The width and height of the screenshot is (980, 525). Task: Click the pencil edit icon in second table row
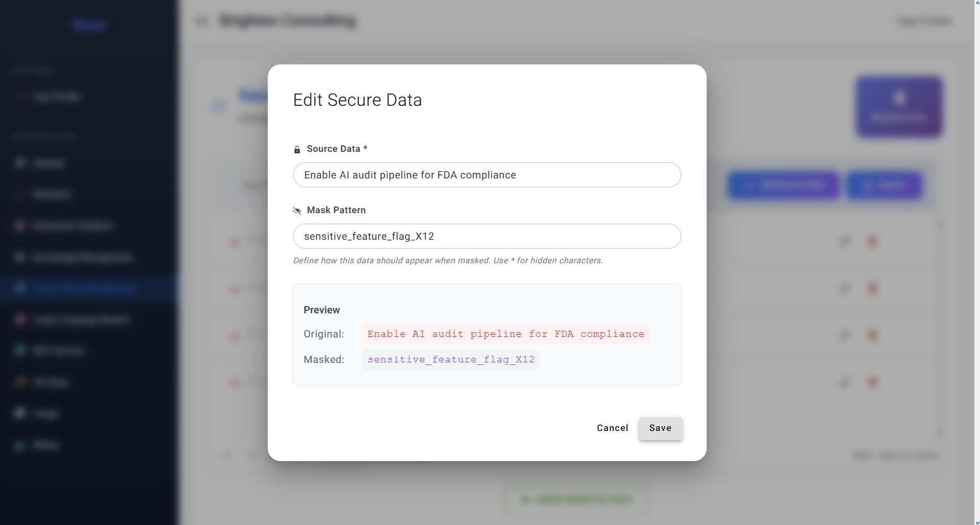pos(845,288)
